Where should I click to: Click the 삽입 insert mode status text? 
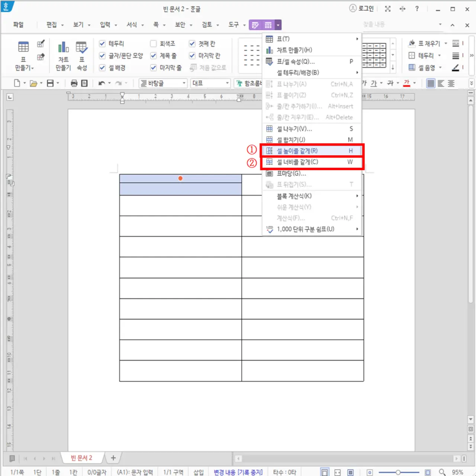[x=199, y=472]
